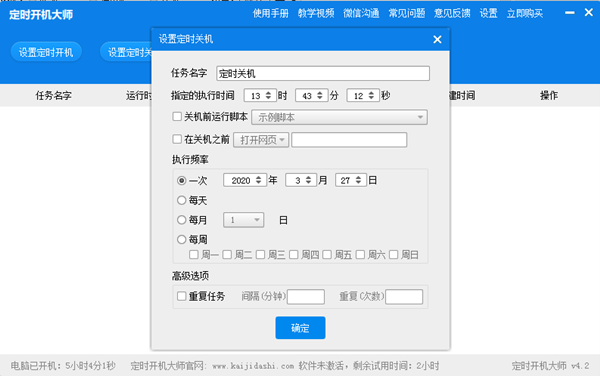
Task: Decrease the minute stepper value
Action: (320, 98)
